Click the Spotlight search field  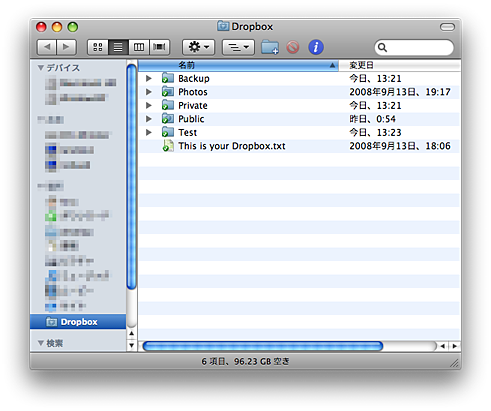[414, 47]
